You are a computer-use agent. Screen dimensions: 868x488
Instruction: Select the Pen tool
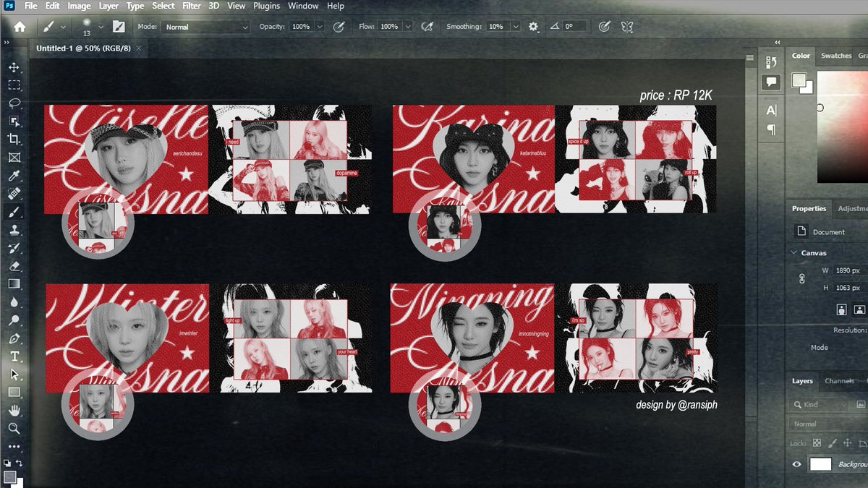point(14,338)
